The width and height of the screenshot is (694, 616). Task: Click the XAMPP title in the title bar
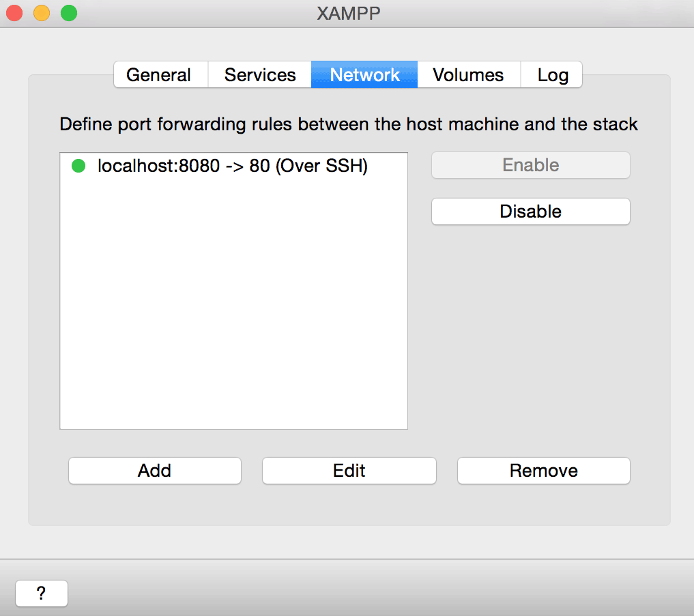(349, 13)
